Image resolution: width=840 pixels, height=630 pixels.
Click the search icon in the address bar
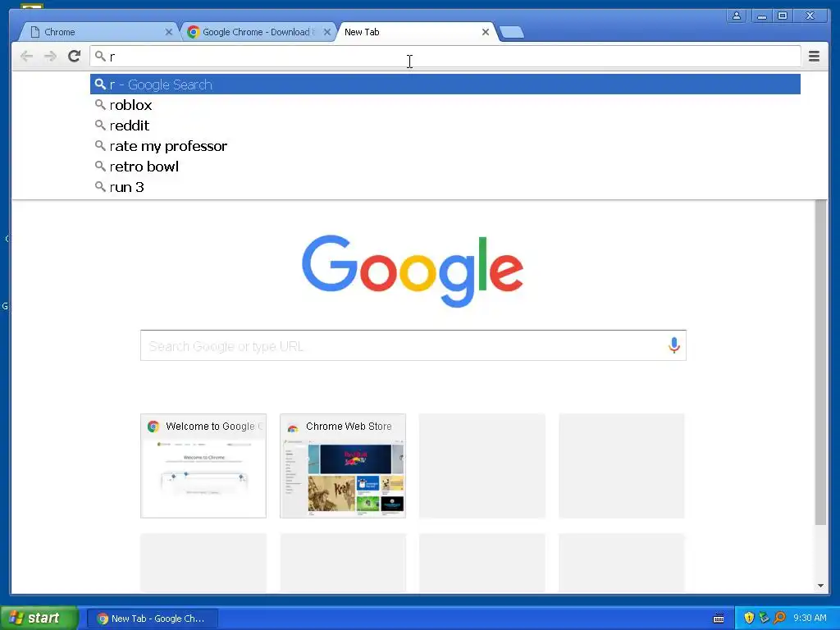(99, 56)
